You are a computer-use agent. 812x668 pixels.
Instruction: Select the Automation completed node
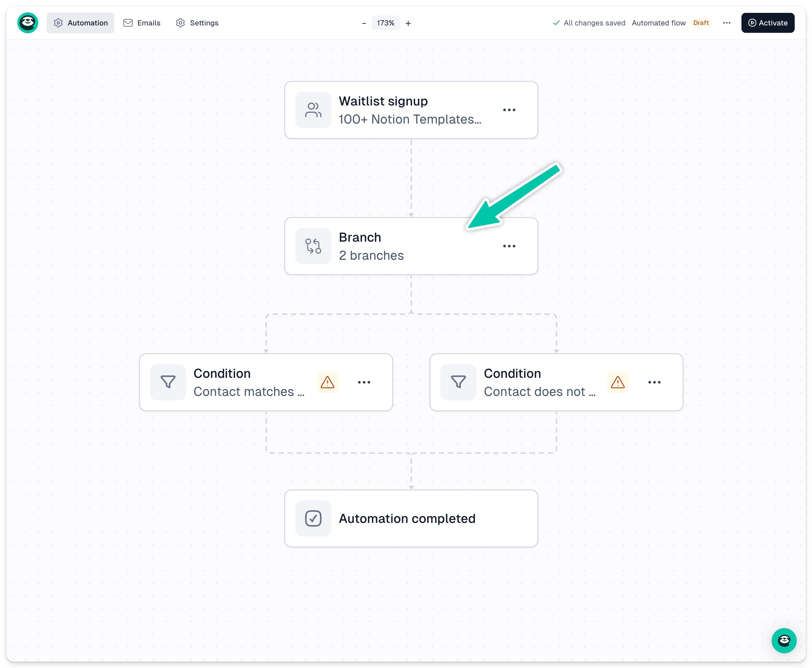[x=411, y=518]
